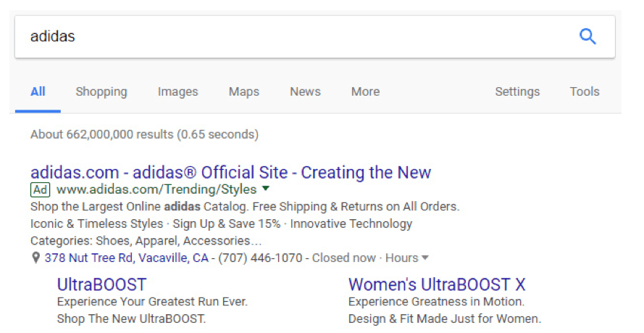Focus the search box containing adidas

pyautogui.click(x=290, y=37)
